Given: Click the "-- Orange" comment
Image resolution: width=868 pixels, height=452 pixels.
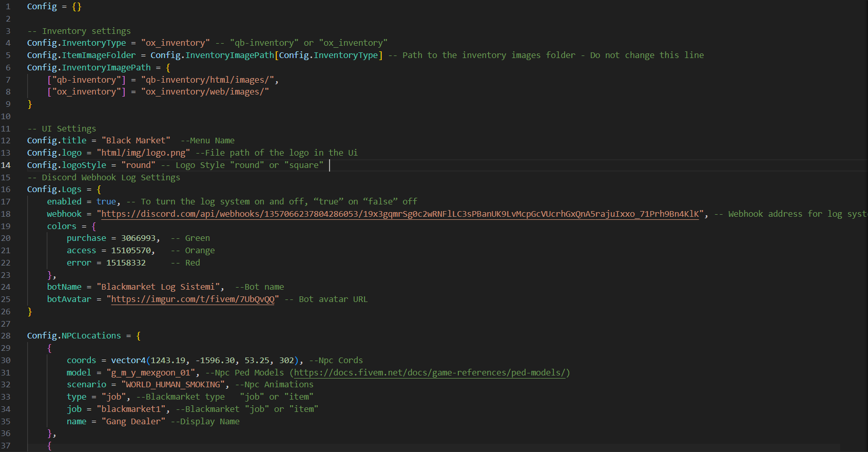Looking at the screenshot, I should [193, 250].
